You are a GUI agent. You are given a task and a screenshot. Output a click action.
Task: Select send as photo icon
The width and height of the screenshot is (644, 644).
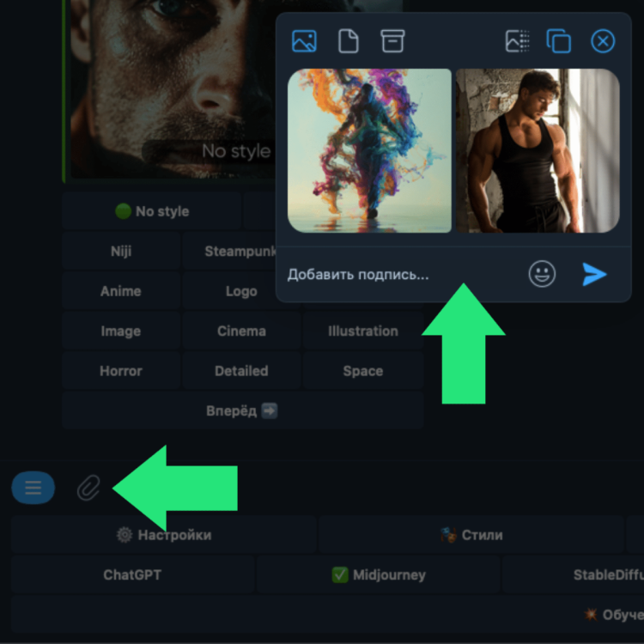click(304, 41)
